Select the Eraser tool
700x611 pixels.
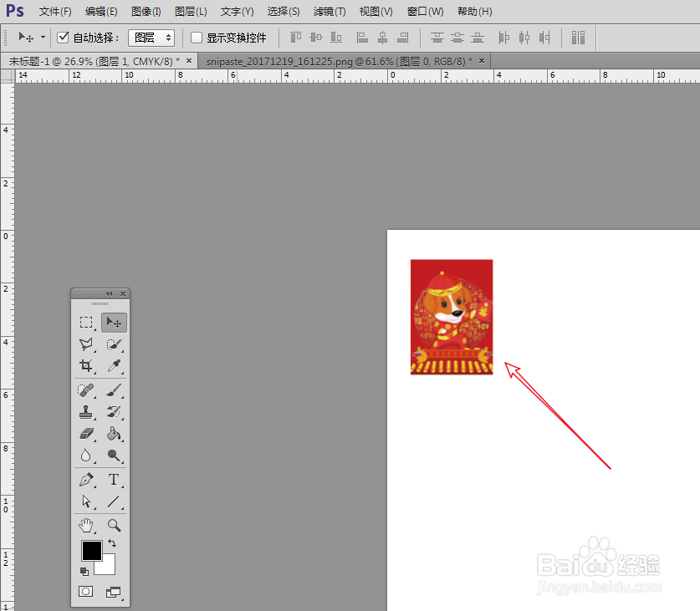click(x=86, y=433)
